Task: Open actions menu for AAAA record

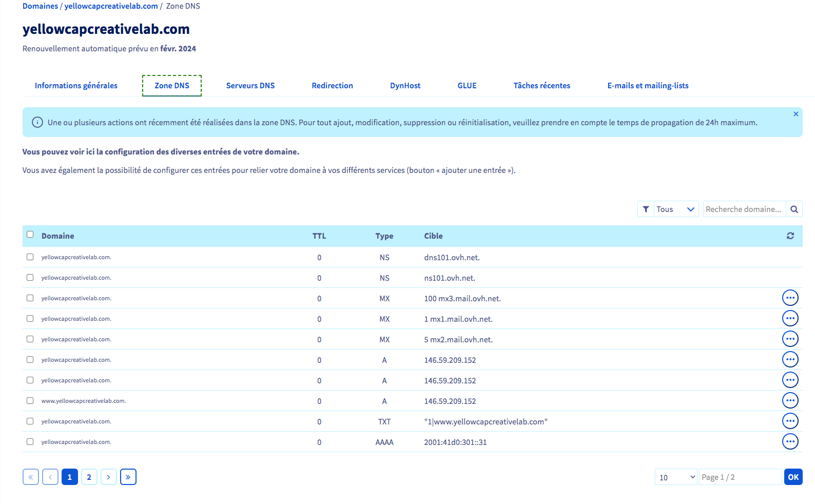Action: (x=790, y=442)
